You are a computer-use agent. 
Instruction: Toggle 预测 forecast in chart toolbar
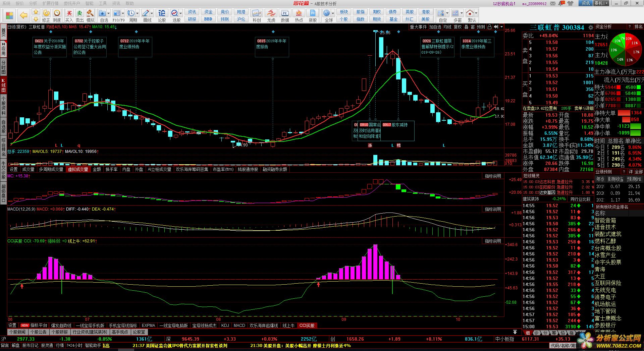(481, 27)
